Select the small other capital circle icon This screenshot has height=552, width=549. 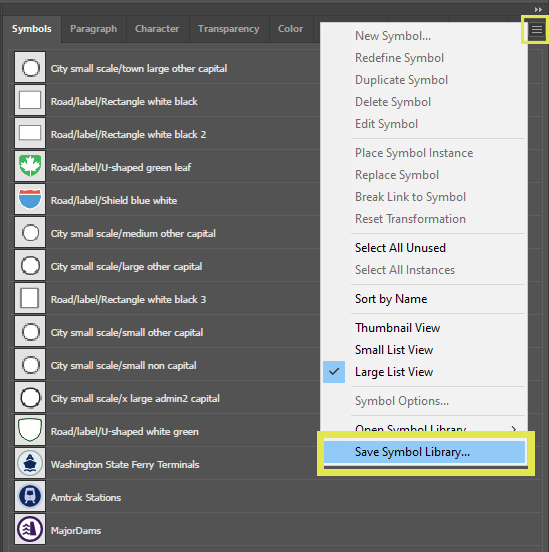(x=30, y=331)
